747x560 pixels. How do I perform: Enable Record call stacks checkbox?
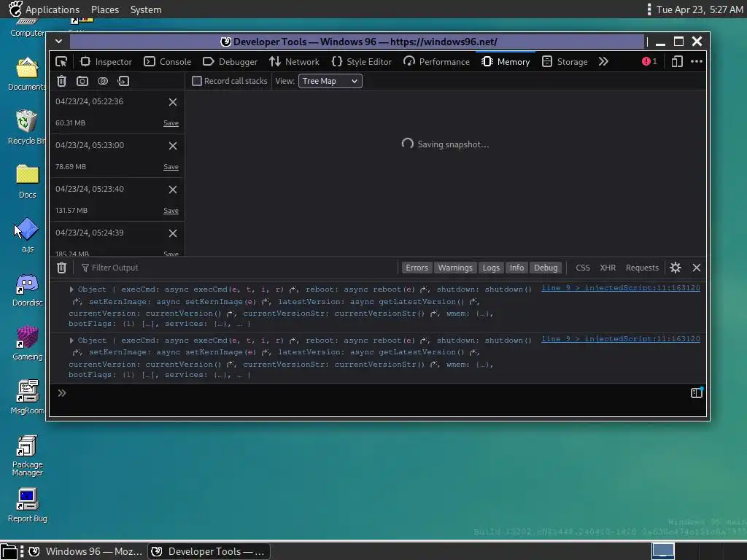(197, 81)
